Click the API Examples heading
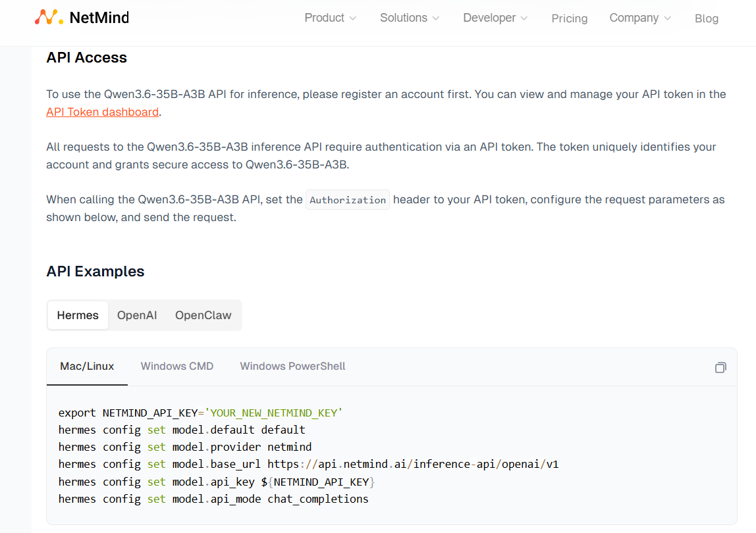This screenshot has width=756, height=533. tap(95, 271)
